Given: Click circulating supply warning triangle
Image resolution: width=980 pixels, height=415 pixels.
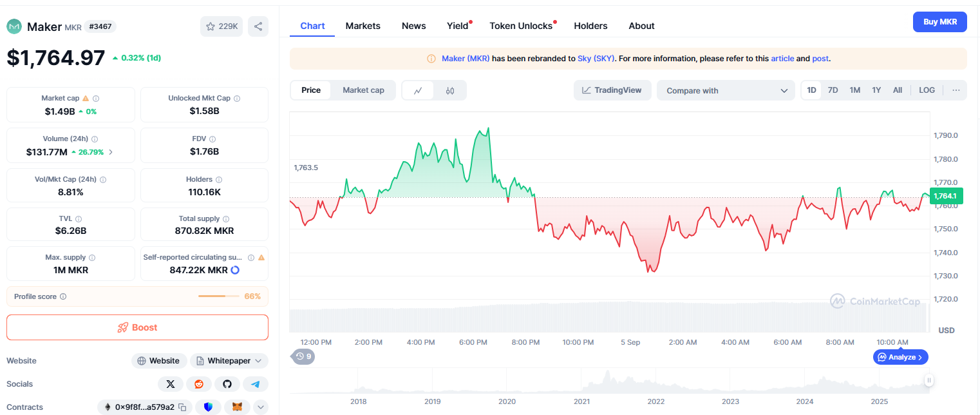Looking at the screenshot, I should [261, 258].
